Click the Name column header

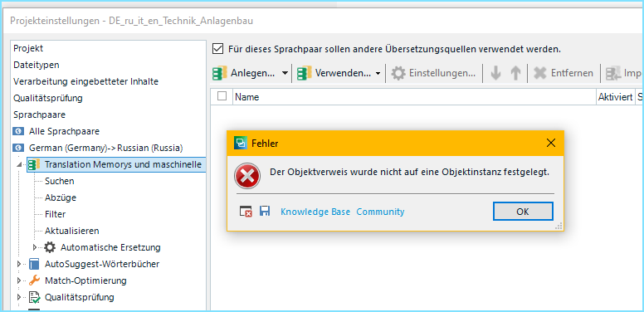pyautogui.click(x=414, y=97)
